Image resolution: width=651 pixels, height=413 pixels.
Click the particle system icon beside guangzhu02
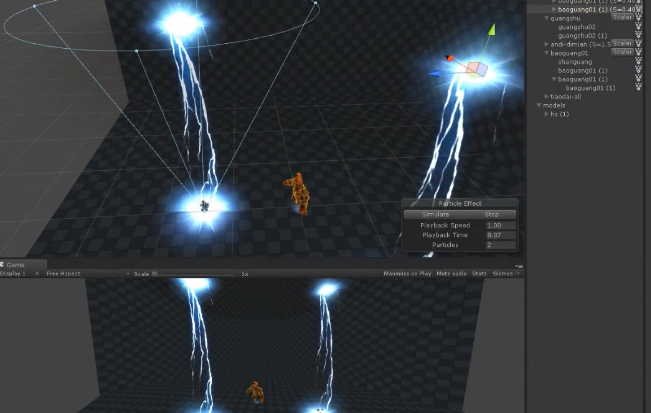[639, 27]
